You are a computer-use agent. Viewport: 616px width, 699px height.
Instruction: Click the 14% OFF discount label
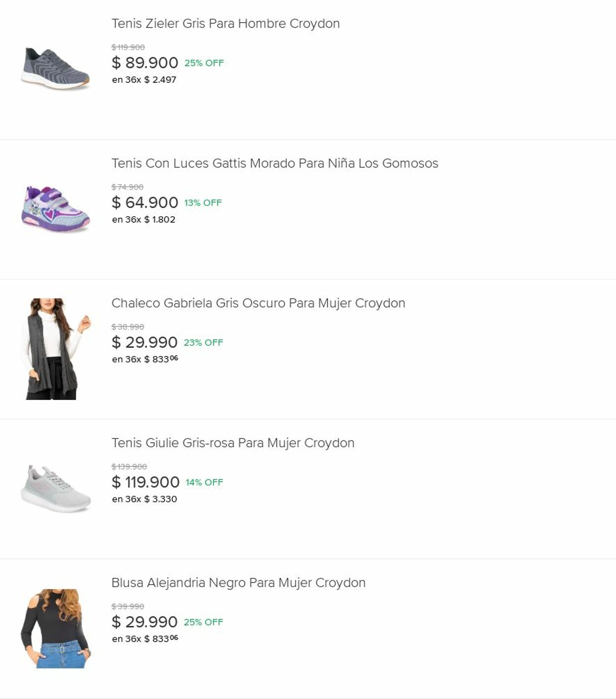tap(205, 483)
